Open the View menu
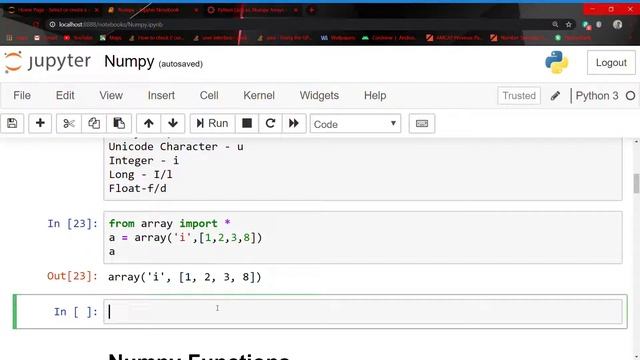Screen dimensions: 640x360 [x=111, y=96]
